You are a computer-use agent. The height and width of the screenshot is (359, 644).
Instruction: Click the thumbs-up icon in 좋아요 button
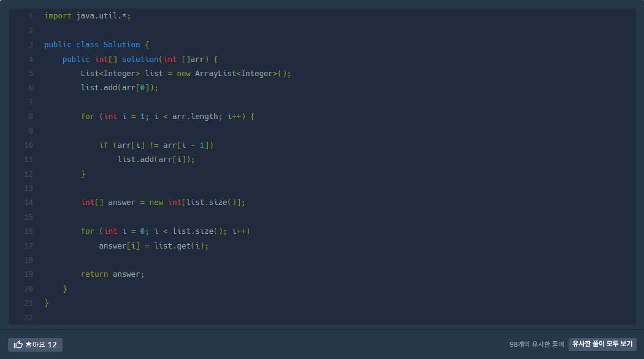18,345
